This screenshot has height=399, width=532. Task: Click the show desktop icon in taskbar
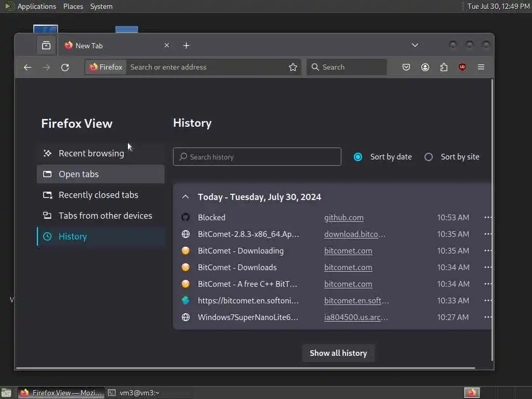(x=6, y=393)
